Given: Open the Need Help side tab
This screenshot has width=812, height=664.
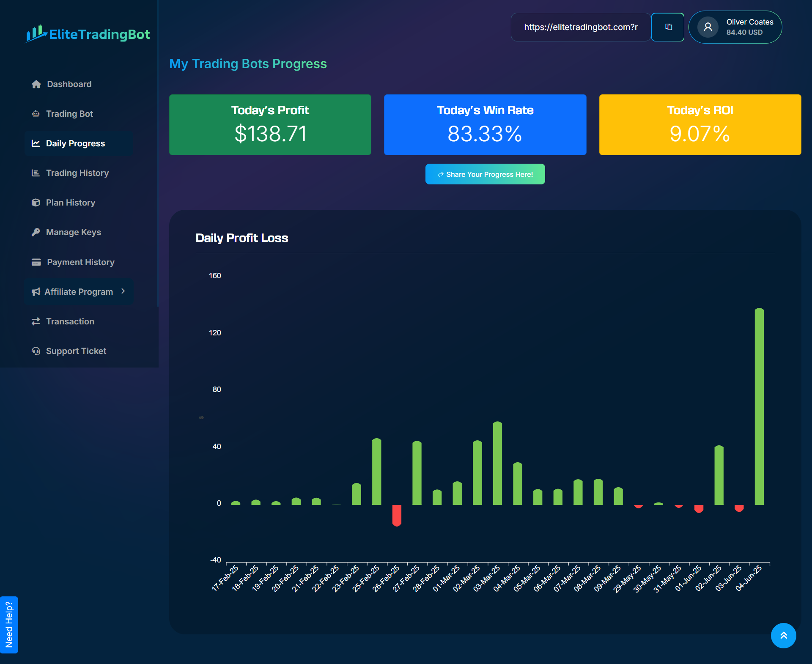Looking at the screenshot, I should click(x=9, y=624).
